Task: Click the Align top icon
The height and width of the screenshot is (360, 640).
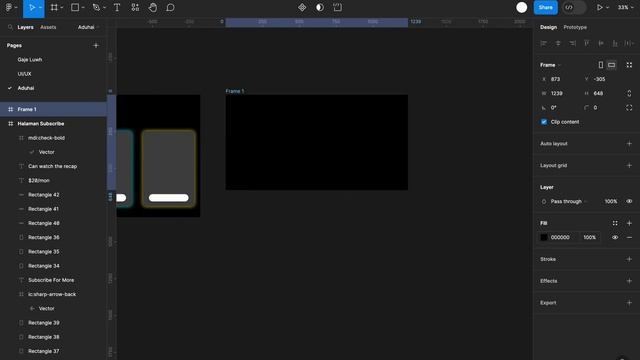Action: pyautogui.click(x=587, y=43)
